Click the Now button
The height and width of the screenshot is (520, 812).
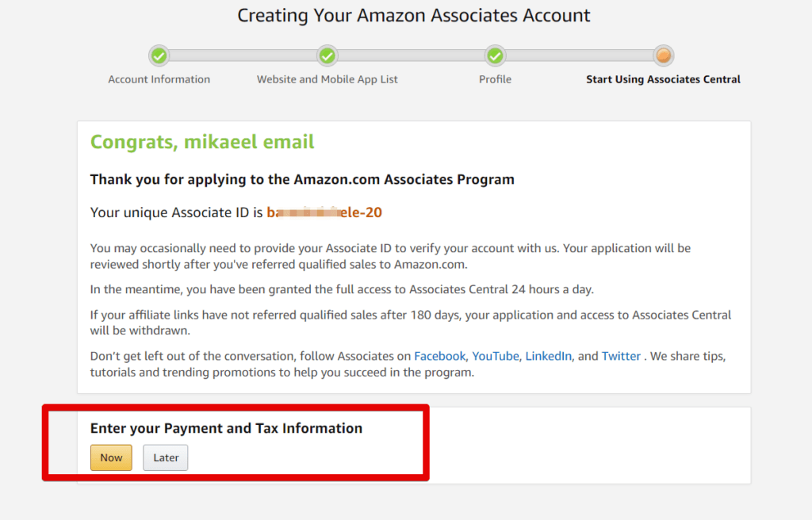pyautogui.click(x=110, y=457)
